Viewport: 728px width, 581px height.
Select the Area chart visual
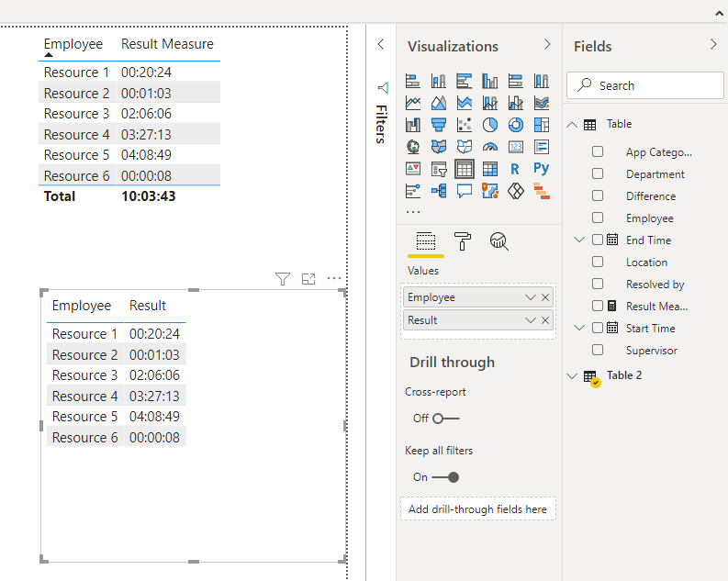point(438,103)
